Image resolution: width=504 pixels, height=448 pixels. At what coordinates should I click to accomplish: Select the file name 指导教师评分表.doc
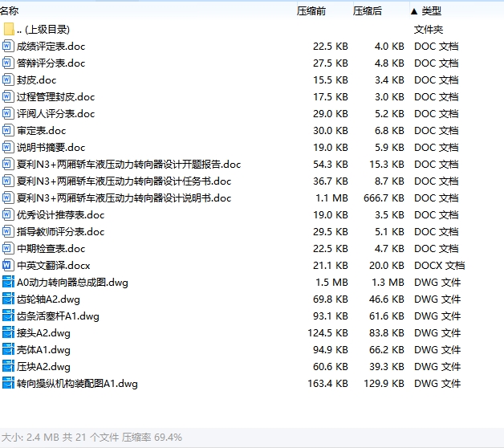coord(60,231)
